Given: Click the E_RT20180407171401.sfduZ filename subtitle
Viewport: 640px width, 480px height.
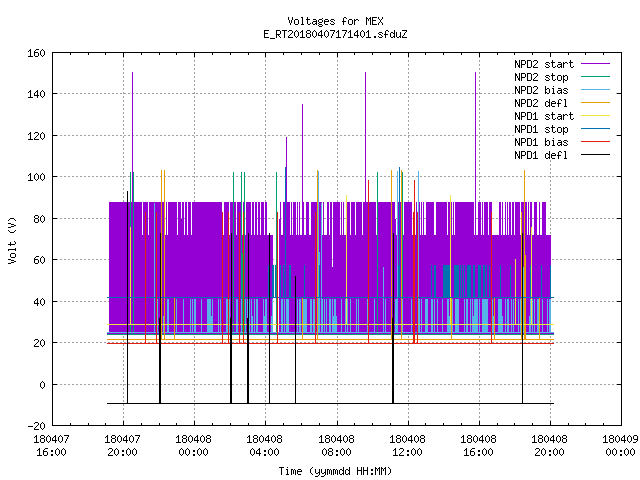Looking at the screenshot, I should (x=335, y=34).
